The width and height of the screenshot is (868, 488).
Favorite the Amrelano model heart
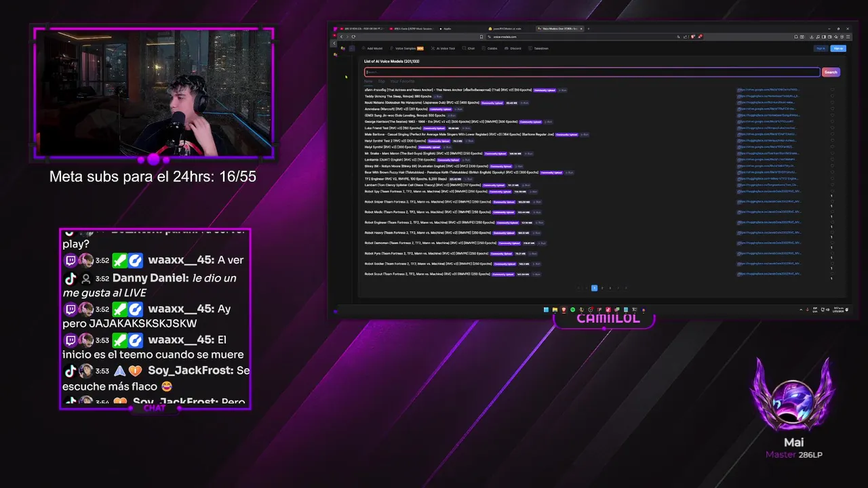coord(832,109)
